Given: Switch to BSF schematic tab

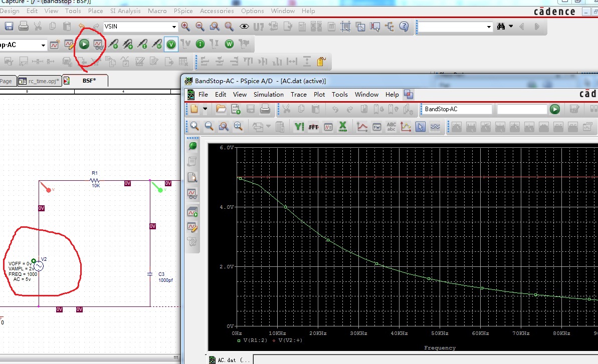Looking at the screenshot, I should pos(85,80).
